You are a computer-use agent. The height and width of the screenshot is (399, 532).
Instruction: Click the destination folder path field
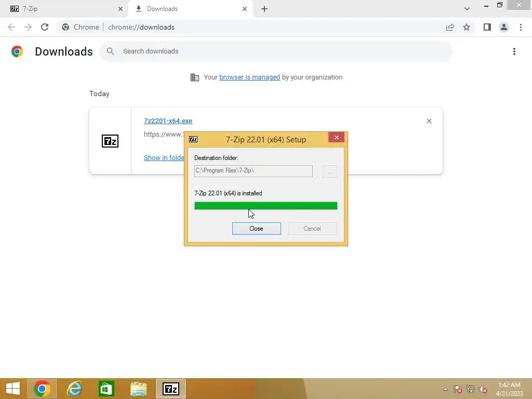[x=253, y=170]
